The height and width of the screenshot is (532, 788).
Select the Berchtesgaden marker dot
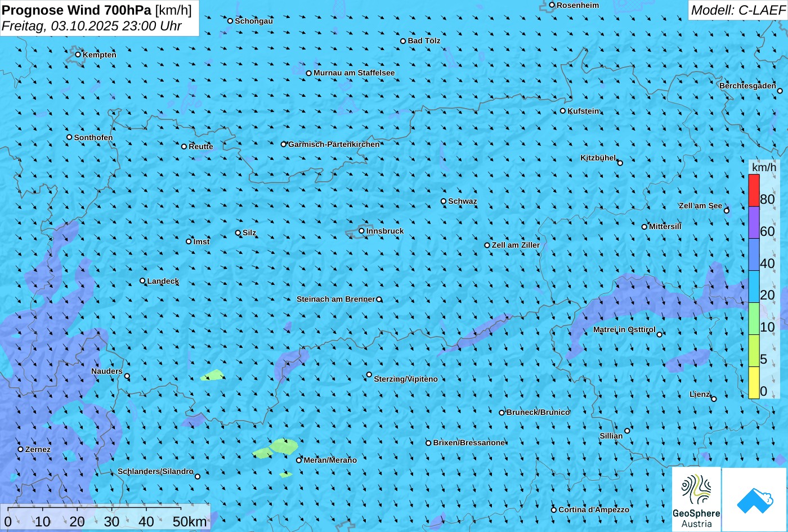pos(780,91)
